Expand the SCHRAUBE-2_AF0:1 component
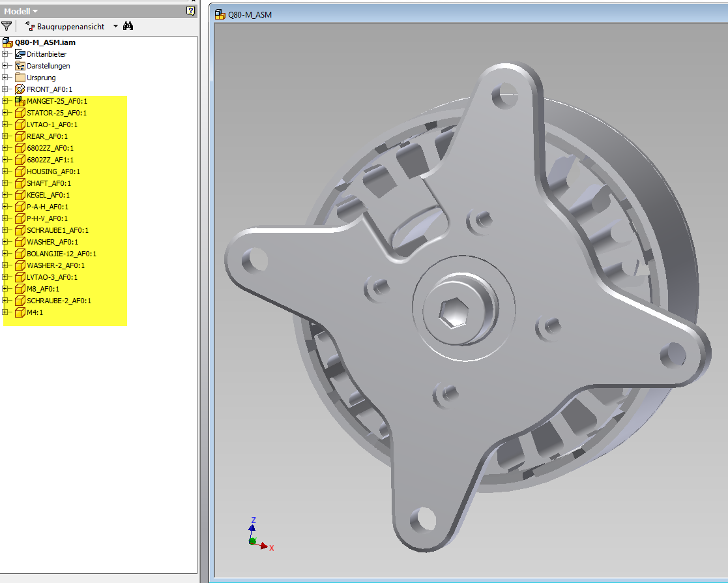The image size is (728, 583). pos(5,301)
